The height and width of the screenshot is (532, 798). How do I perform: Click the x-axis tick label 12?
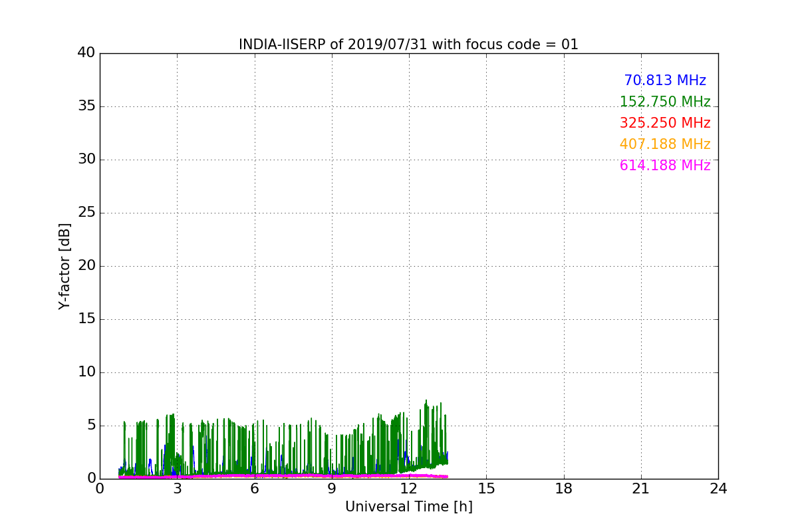[409, 489]
